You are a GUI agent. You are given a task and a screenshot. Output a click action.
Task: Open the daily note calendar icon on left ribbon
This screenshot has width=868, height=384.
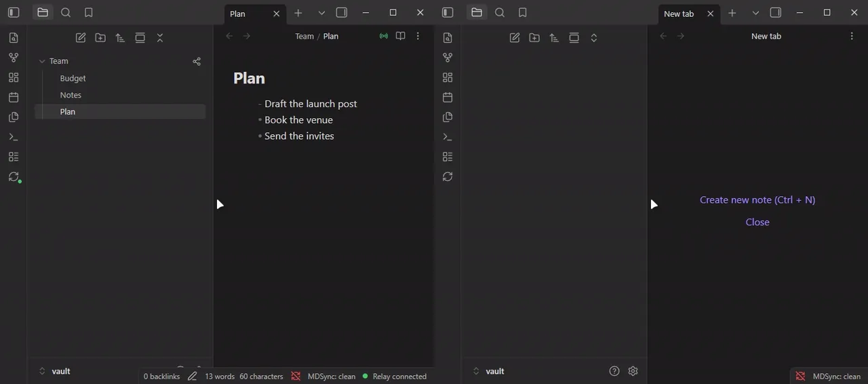click(x=14, y=97)
